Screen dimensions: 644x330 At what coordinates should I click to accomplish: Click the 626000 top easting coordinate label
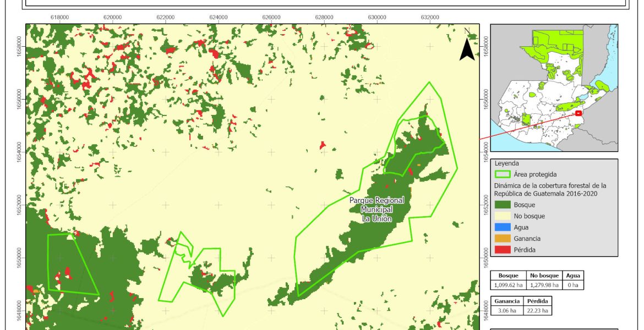click(271, 18)
